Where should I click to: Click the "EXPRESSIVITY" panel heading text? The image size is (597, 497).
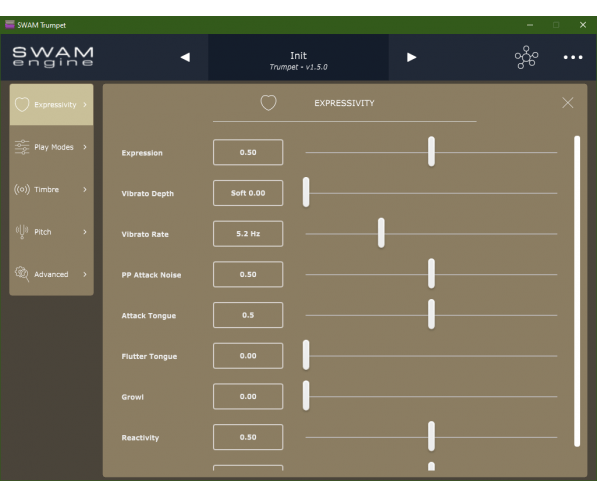click(344, 103)
